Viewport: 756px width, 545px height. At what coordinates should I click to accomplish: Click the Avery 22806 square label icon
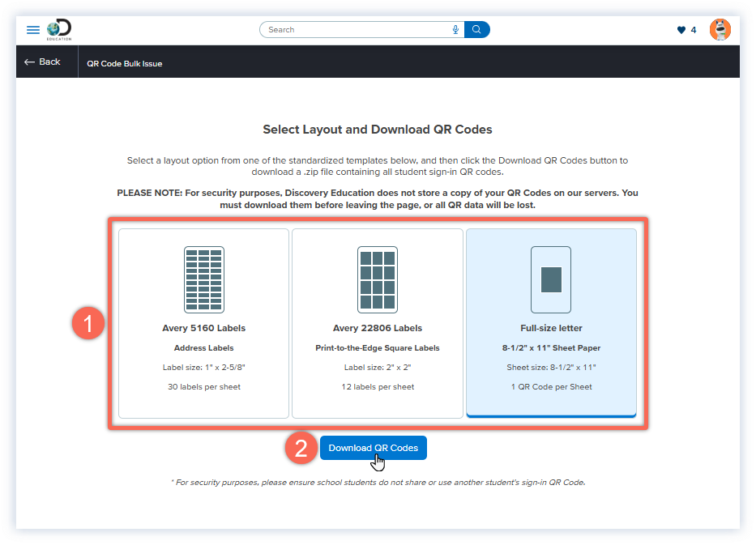click(377, 279)
